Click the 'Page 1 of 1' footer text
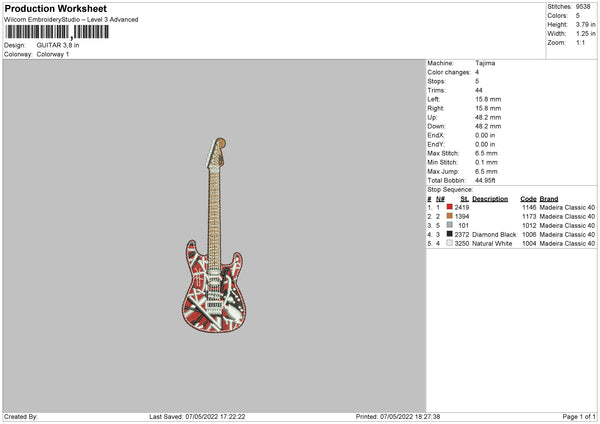The width and height of the screenshot is (600, 424). point(579,417)
